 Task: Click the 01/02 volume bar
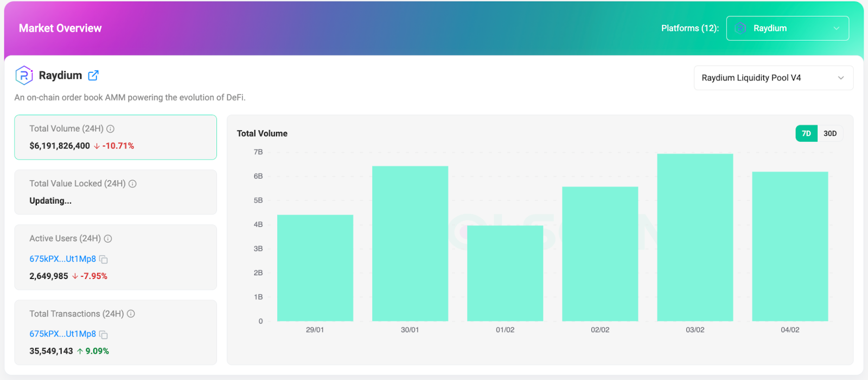(505, 273)
